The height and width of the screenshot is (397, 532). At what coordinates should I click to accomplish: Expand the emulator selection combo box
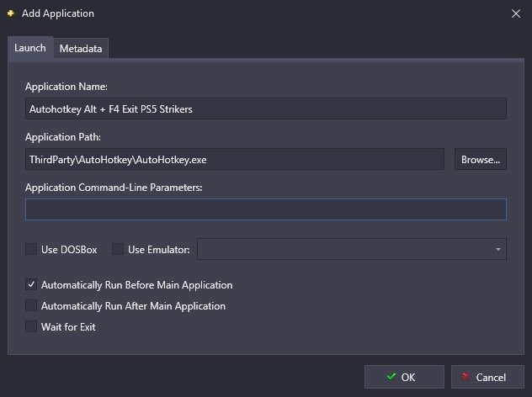(x=352, y=249)
